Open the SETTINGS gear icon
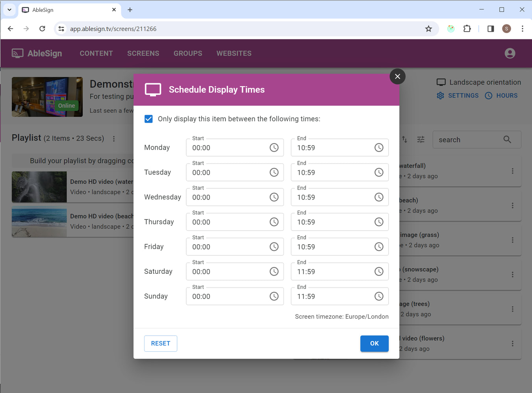Screen dimensions: 532x393 [x=440, y=95]
